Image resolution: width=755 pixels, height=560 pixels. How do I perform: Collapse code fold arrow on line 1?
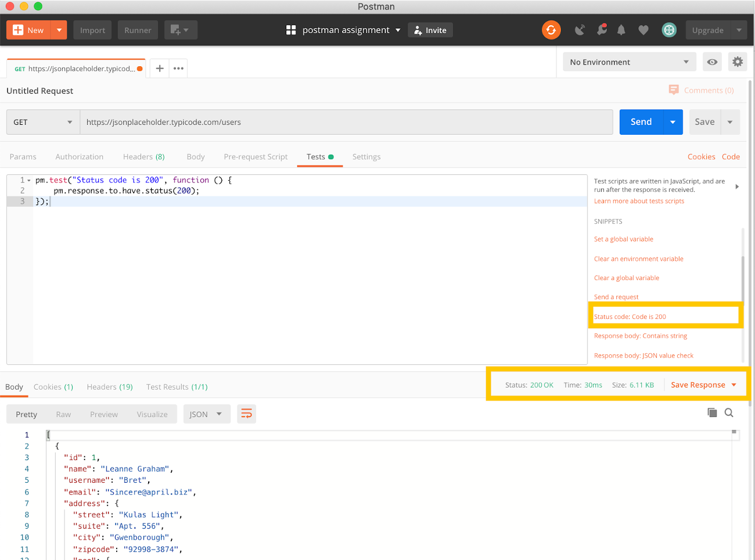(x=29, y=180)
